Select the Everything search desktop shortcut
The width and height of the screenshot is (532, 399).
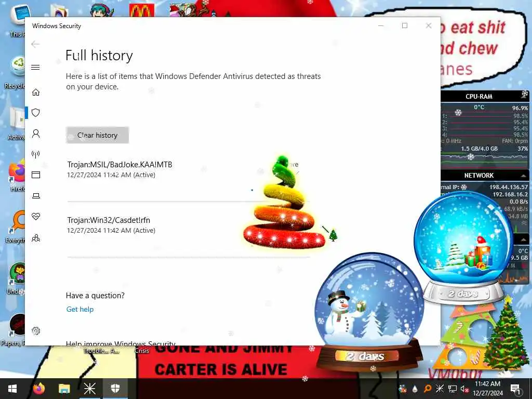point(16,225)
